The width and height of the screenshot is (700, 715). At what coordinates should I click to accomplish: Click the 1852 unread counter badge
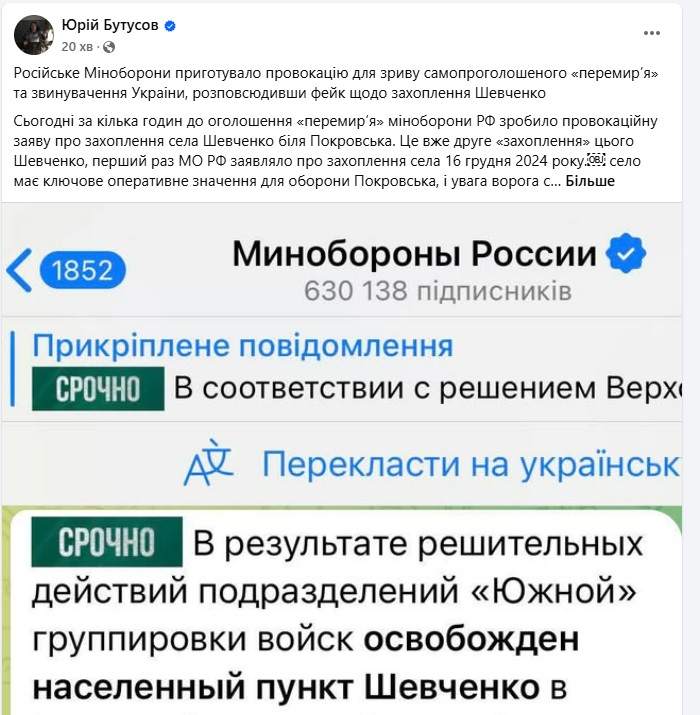(x=83, y=269)
